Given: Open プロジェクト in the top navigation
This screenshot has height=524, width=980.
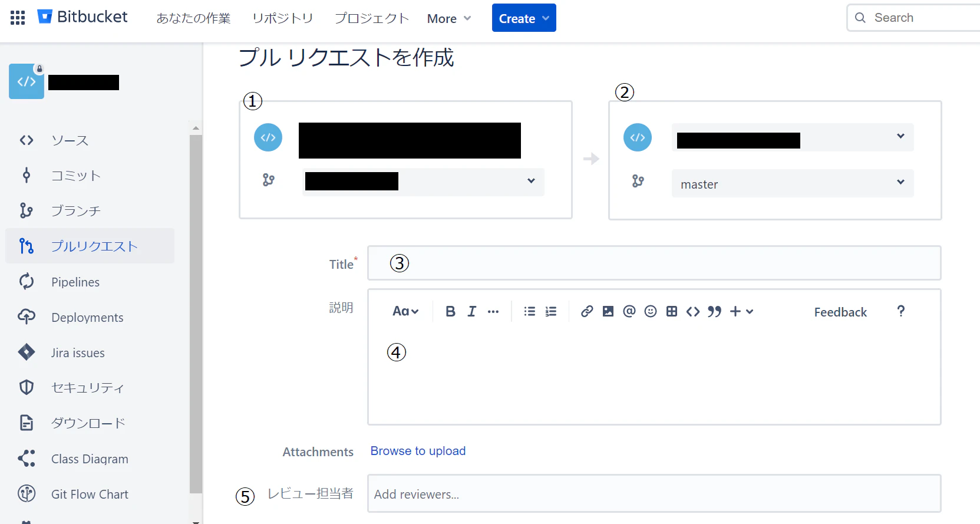Looking at the screenshot, I should tap(372, 18).
